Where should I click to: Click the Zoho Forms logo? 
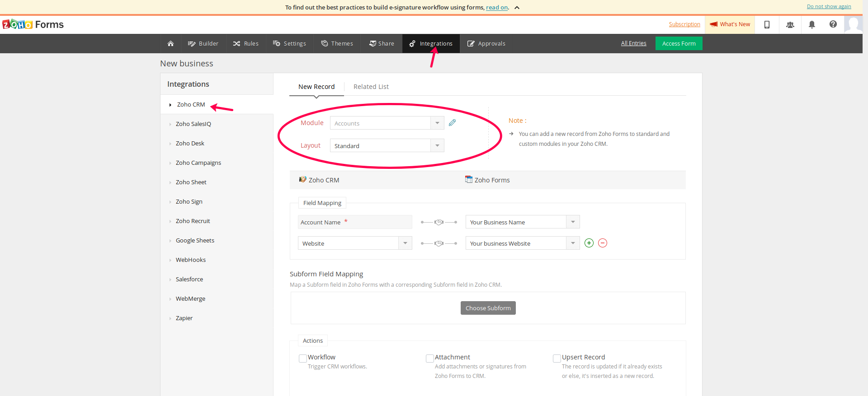coord(33,24)
